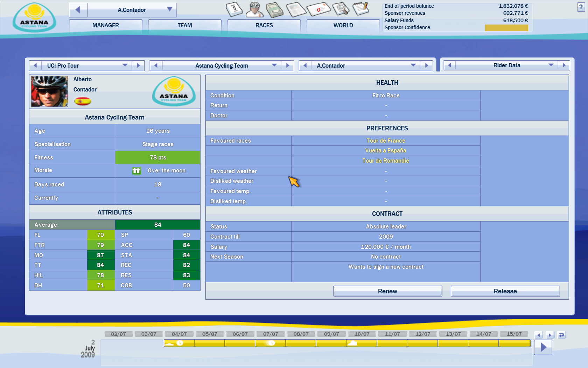
Task: Open the RACES menu tab
Action: point(264,25)
